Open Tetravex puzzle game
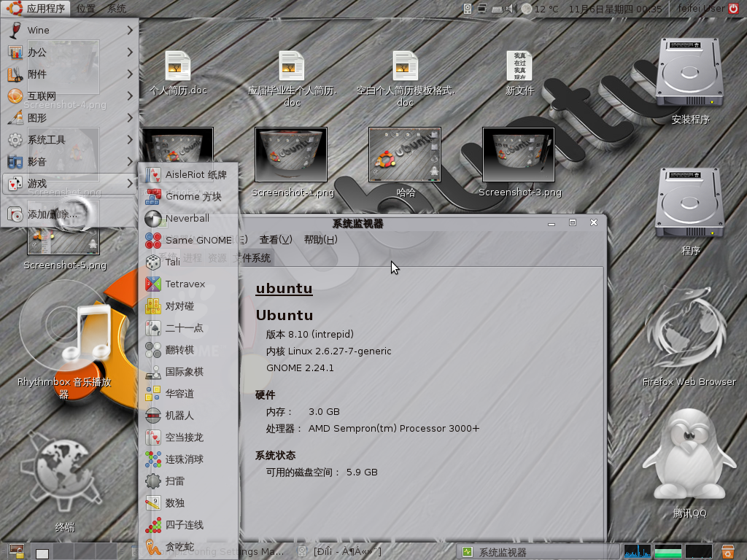The image size is (747, 560). (x=187, y=284)
